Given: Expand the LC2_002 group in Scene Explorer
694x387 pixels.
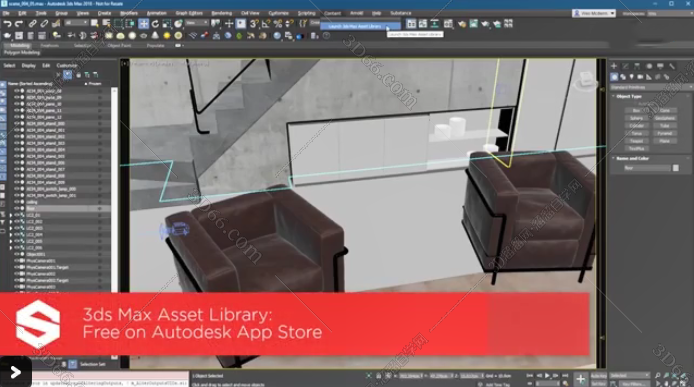Looking at the screenshot, I should tap(11, 221).
